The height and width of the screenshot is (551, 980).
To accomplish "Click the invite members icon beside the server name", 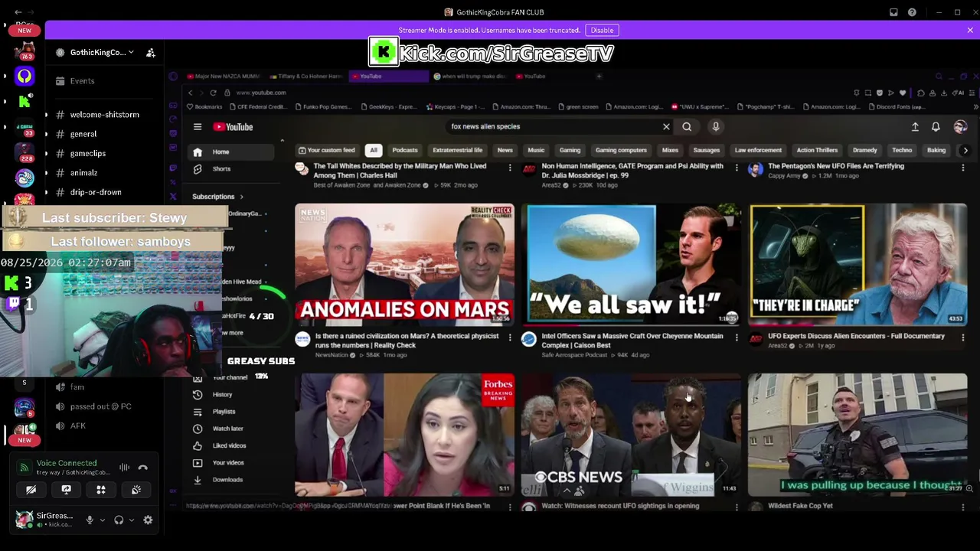I will click(x=151, y=53).
